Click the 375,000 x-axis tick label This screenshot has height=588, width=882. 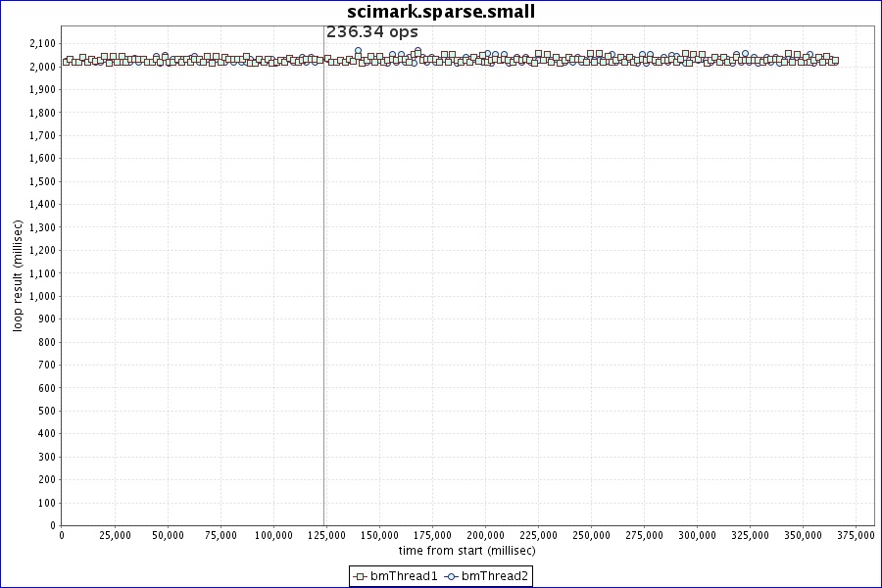856,535
